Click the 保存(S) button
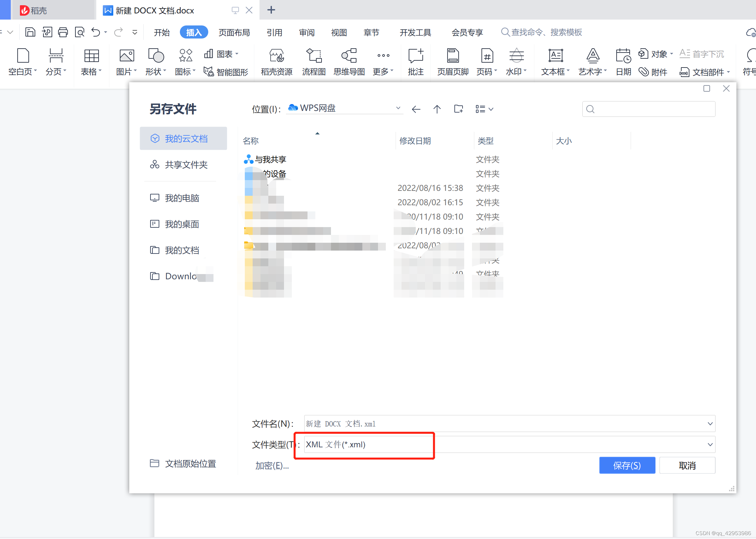Screen dimensions: 756x539 pyautogui.click(x=627, y=465)
